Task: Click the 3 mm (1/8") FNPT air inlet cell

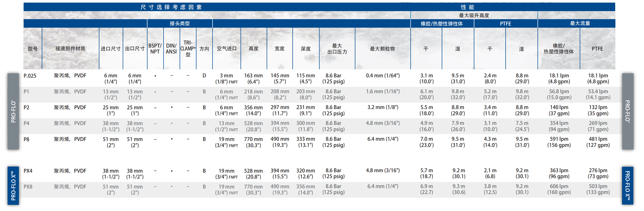Action: coord(226,78)
